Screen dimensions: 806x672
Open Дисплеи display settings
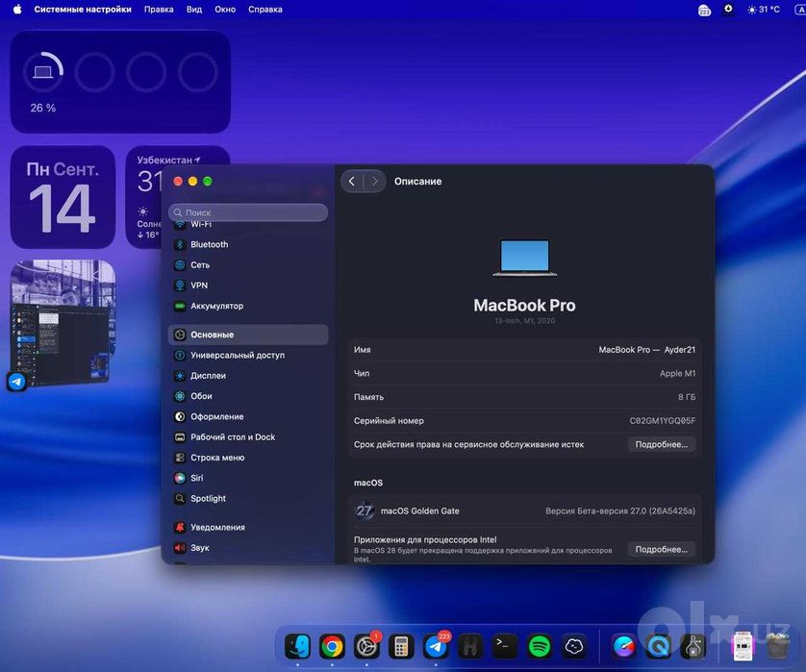click(x=248, y=376)
